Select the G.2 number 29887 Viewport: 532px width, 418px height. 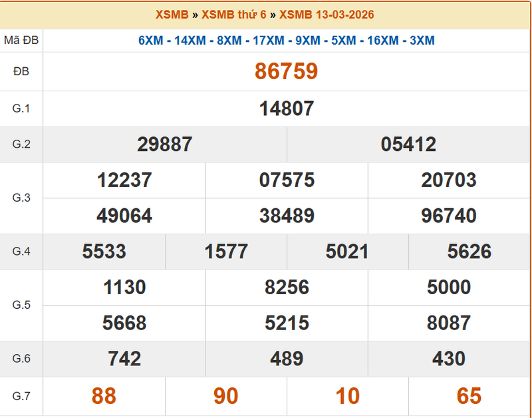165,144
